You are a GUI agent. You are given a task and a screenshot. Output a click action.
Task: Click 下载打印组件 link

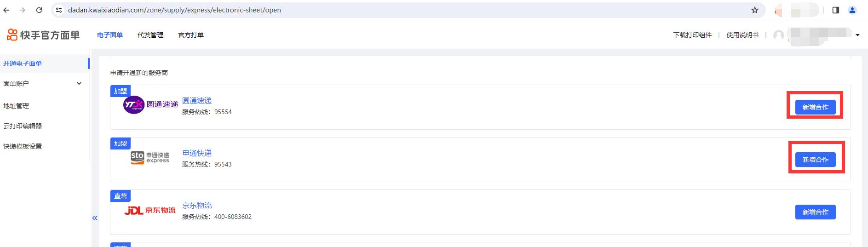tap(692, 35)
